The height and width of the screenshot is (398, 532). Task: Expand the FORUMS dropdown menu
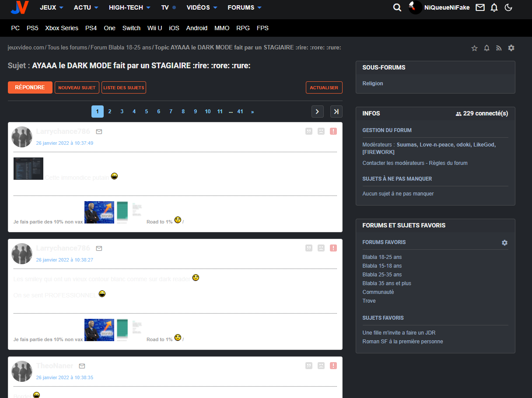[x=245, y=7]
